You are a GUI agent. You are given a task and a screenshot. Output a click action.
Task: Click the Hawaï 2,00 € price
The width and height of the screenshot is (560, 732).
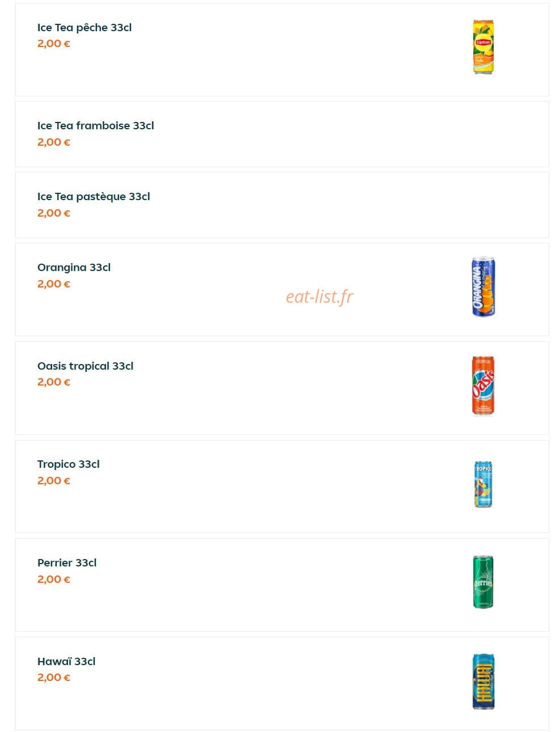click(54, 678)
